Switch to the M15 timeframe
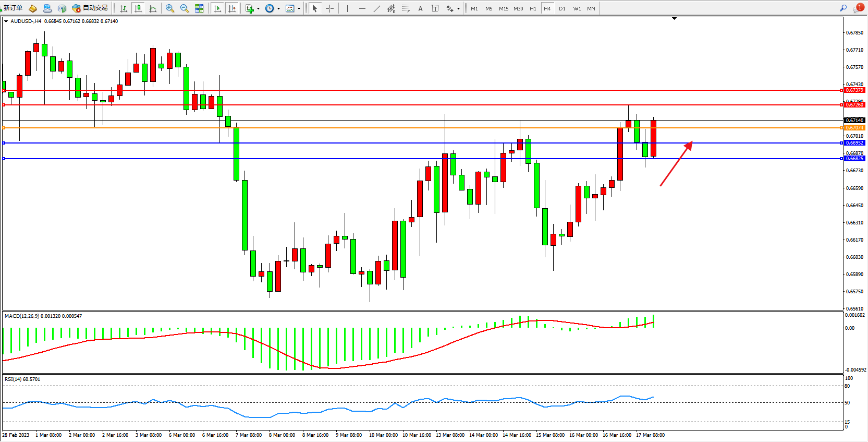 (503, 8)
